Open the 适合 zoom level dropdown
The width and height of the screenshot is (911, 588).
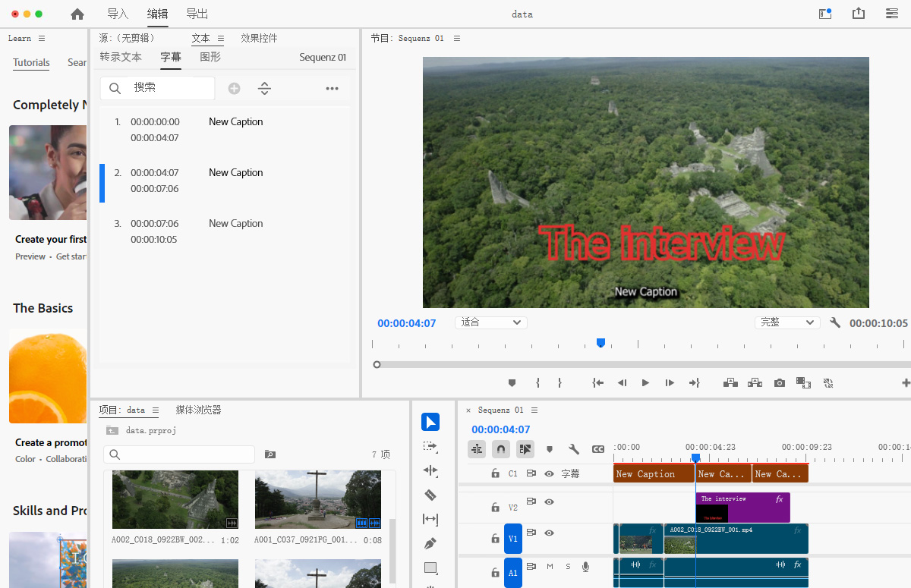click(x=491, y=322)
